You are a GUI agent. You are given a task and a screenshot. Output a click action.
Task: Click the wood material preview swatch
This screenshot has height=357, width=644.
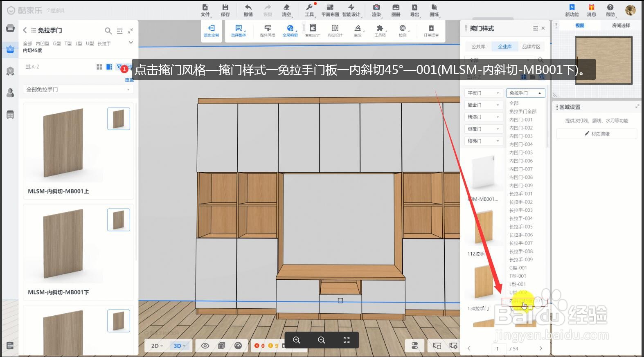tap(604, 60)
